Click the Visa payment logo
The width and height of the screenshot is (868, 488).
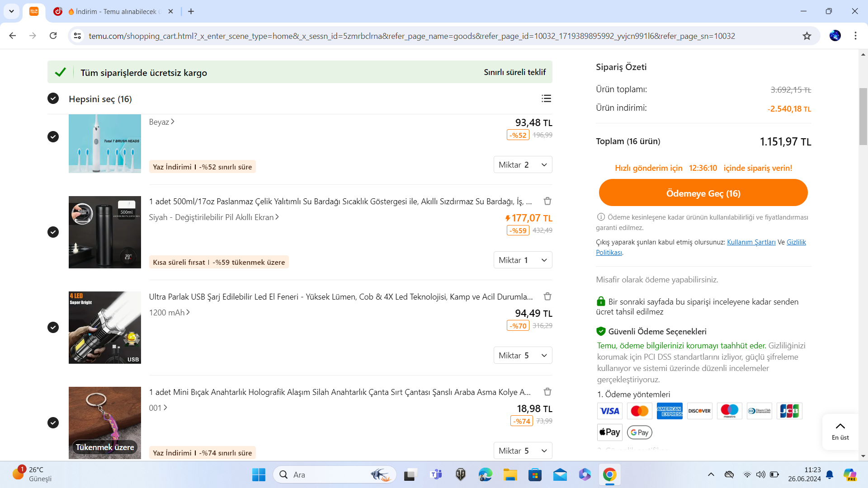(609, 411)
